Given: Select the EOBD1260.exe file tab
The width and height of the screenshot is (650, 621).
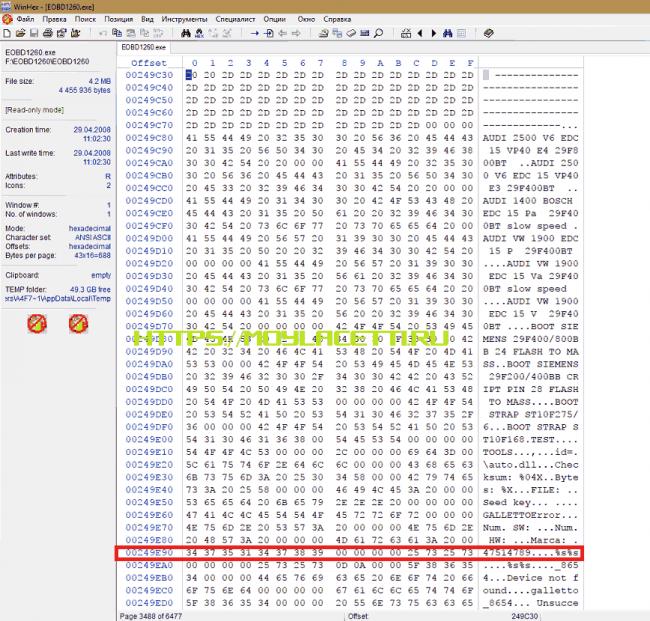Looking at the screenshot, I should (x=143, y=47).
